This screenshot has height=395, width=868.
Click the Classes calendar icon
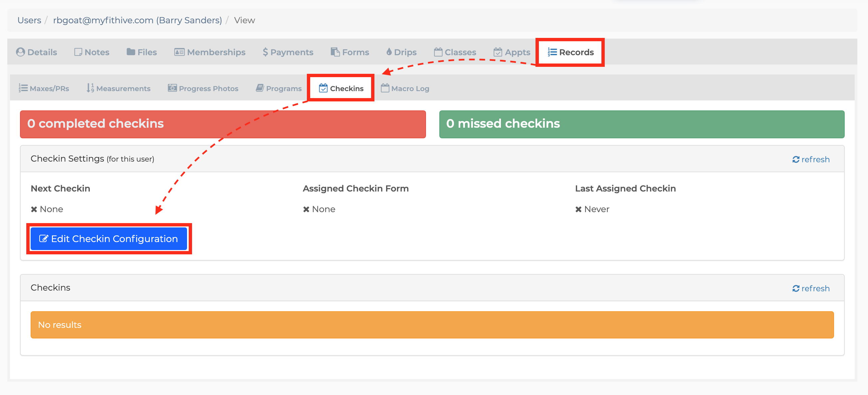(x=438, y=52)
